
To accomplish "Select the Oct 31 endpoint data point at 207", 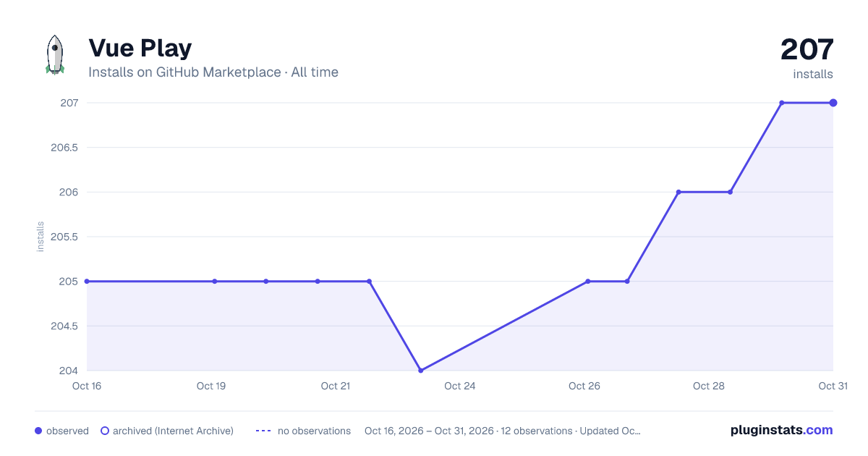I will [x=833, y=103].
